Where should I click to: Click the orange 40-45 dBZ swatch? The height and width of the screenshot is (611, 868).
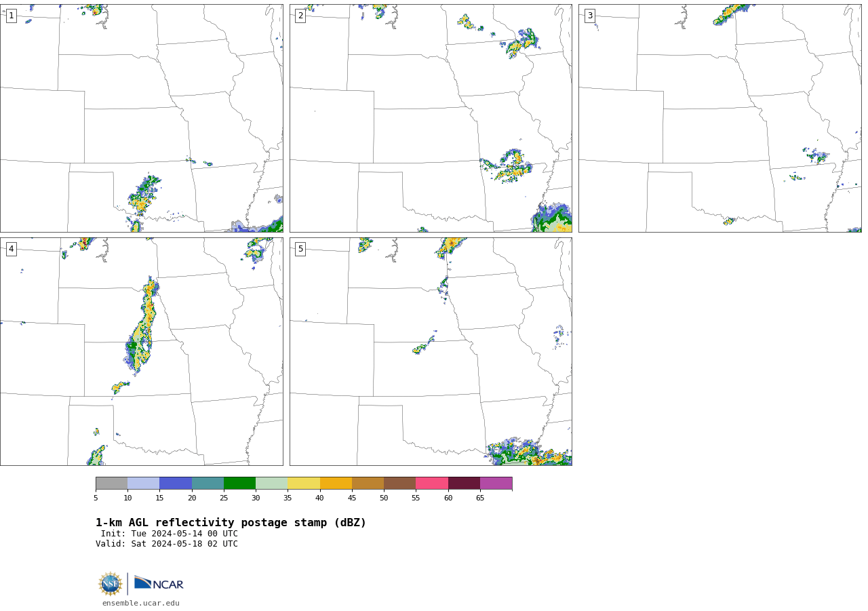click(x=336, y=484)
